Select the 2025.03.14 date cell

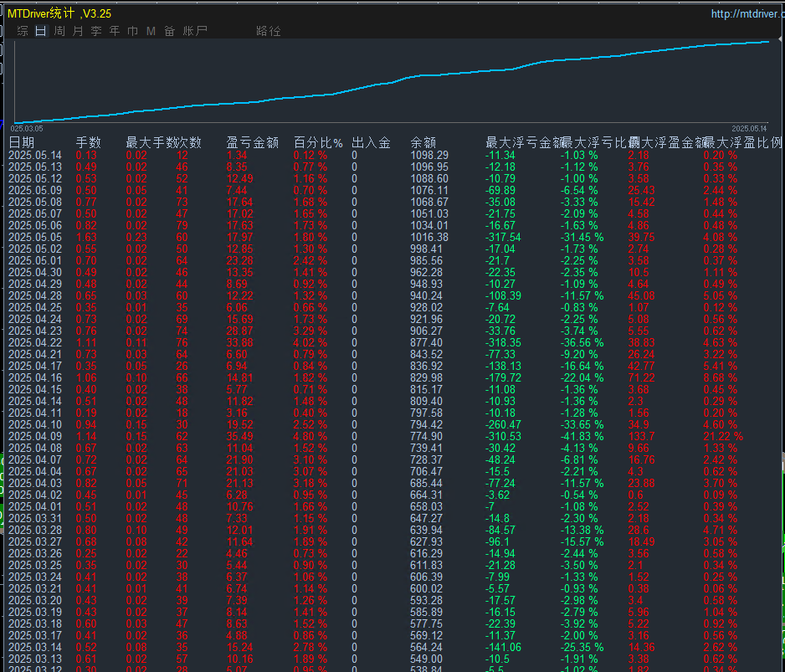pos(35,647)
